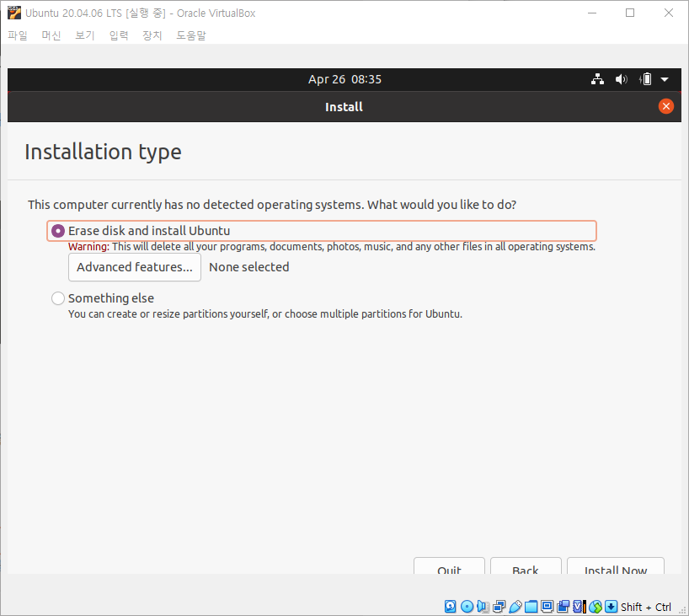Screen dimensions: 689x616
Task: Click the recording status icon
Action: 563,607
